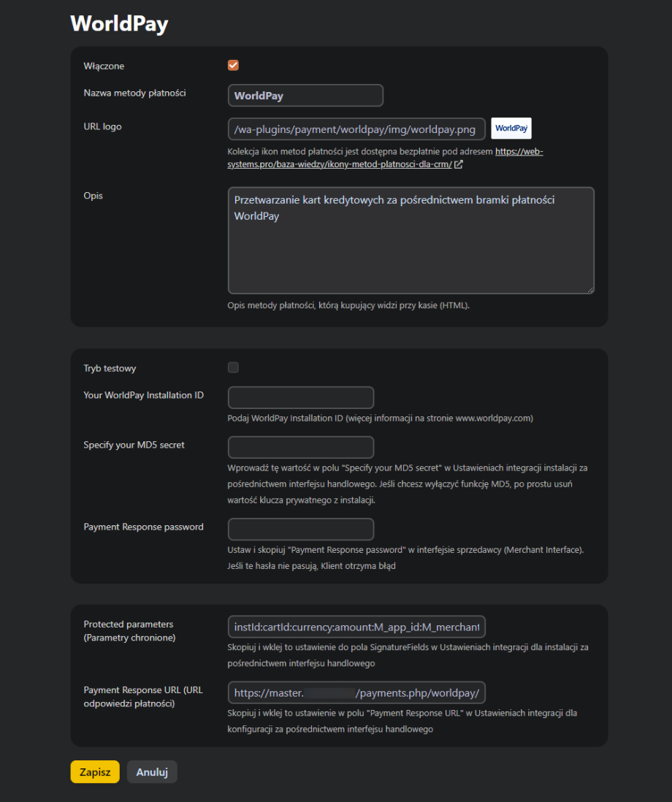Click into the URL logo input field

tap(356, 129)
